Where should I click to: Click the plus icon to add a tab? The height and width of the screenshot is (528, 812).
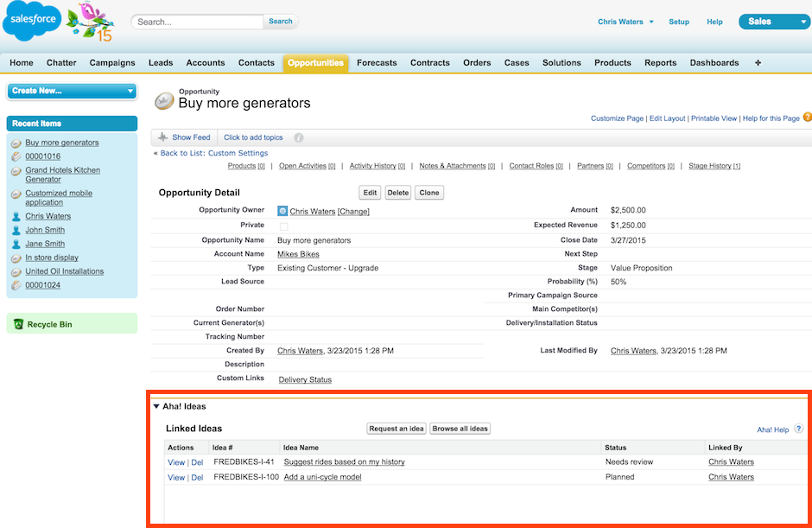757,62
